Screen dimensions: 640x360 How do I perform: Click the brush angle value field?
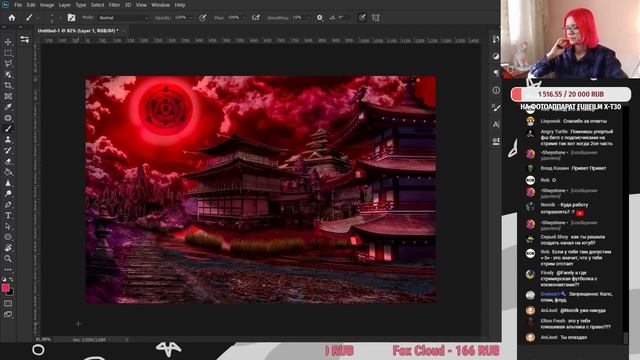point(344,18)
